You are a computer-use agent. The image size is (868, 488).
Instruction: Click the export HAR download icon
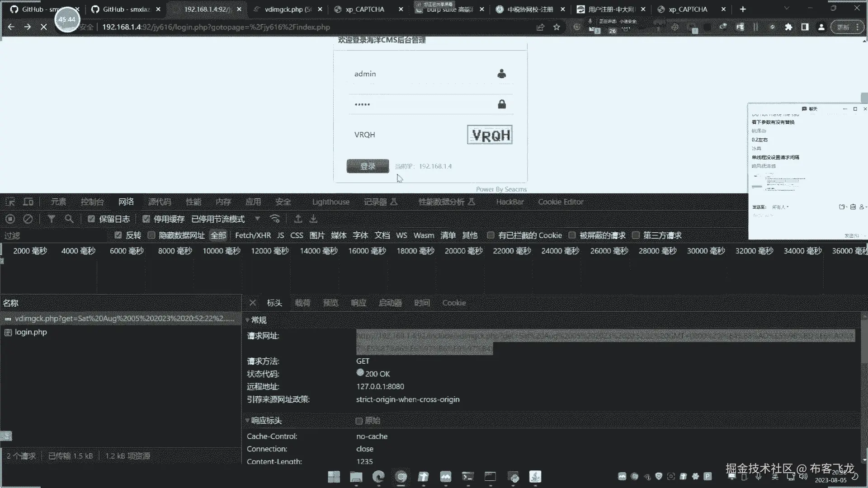[313, 219]
